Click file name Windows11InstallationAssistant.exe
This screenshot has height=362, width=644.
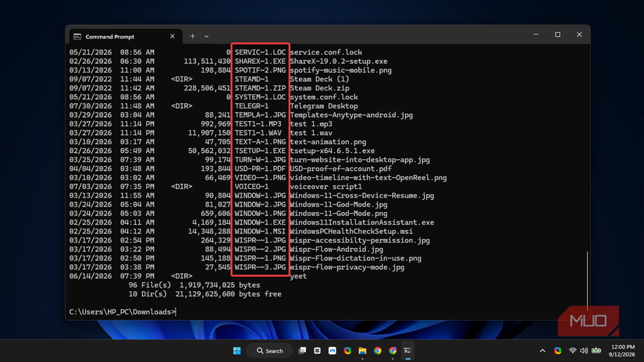(x=362, y=222)
